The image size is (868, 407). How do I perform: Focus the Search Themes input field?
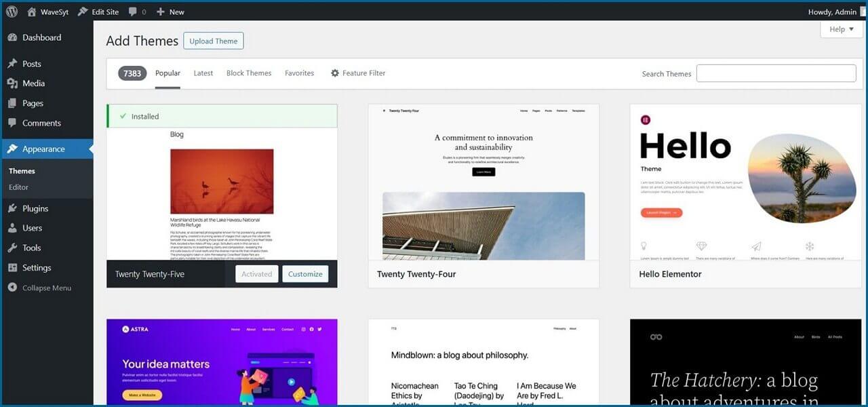[x=776, y=73]
